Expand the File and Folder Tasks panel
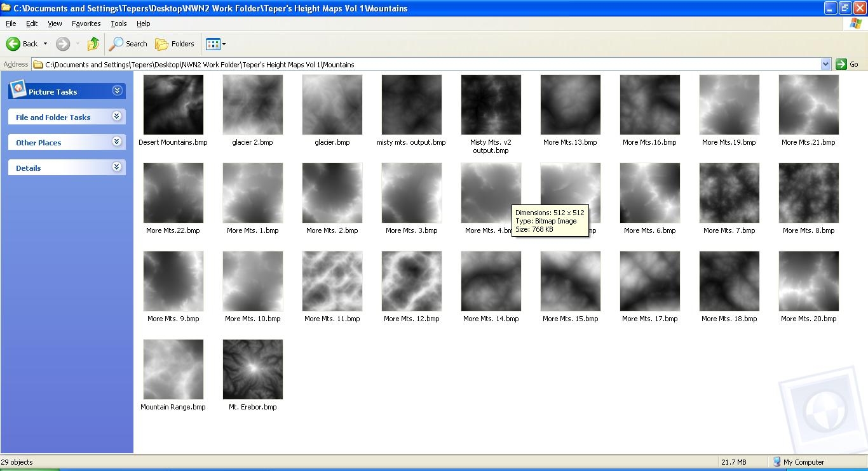The image size is (868, 471). tap(117, 116)
